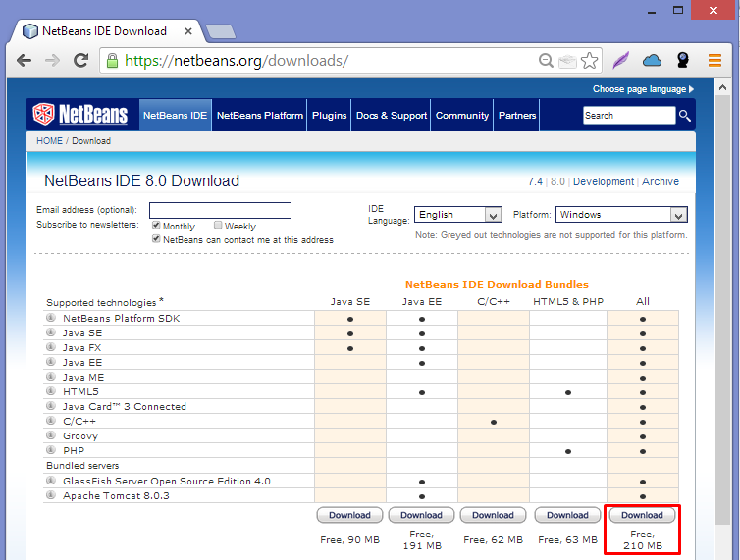The image size is (740, 560).
Task: Click the HOME breadcrumb link
Action: click(49, 140)
